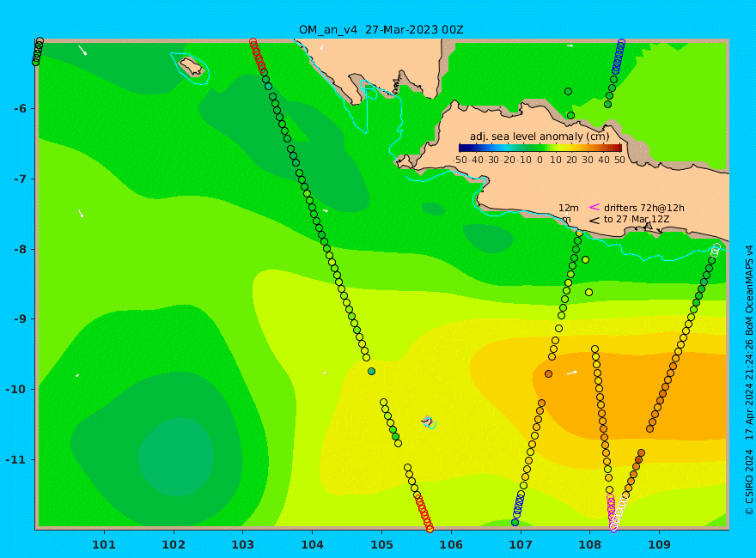Click the black arrow symbol beside to 27 Mar 12Z
The width and height of the screenshot is (756, 558).
tap(594, 220)
